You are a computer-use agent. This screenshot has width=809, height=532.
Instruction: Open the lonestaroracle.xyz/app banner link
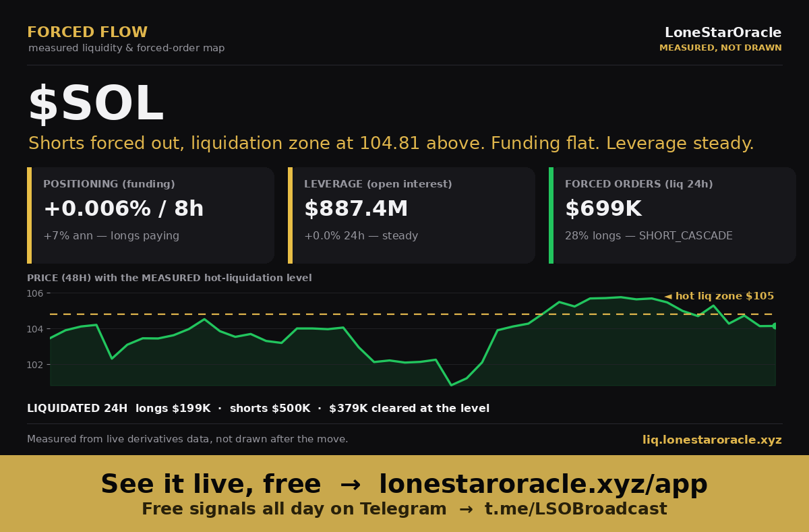[543, 485]
